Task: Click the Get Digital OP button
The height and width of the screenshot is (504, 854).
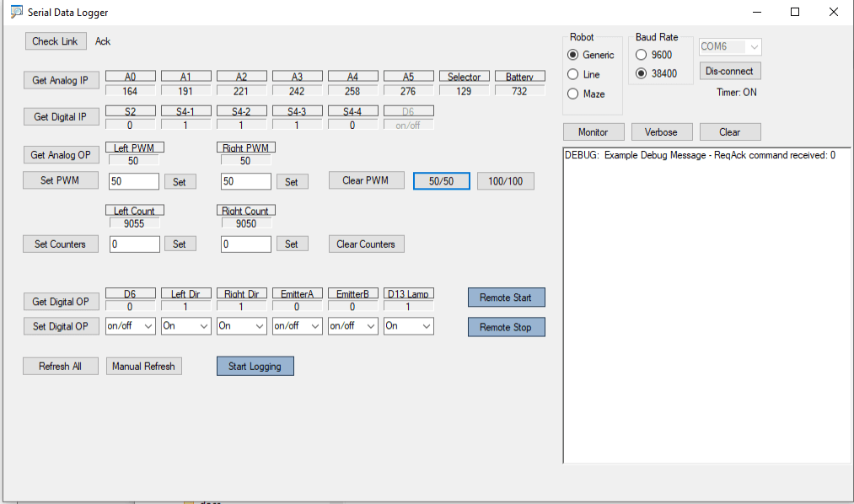Action: (61, 302)
